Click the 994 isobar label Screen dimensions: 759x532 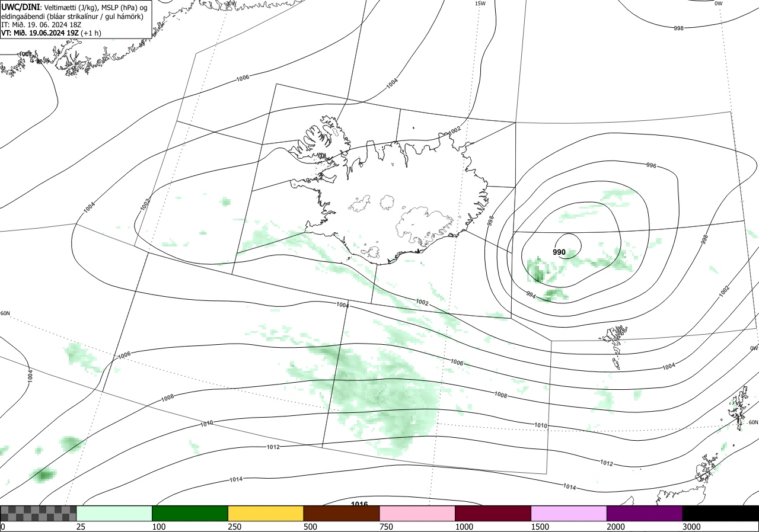point(531,294)
